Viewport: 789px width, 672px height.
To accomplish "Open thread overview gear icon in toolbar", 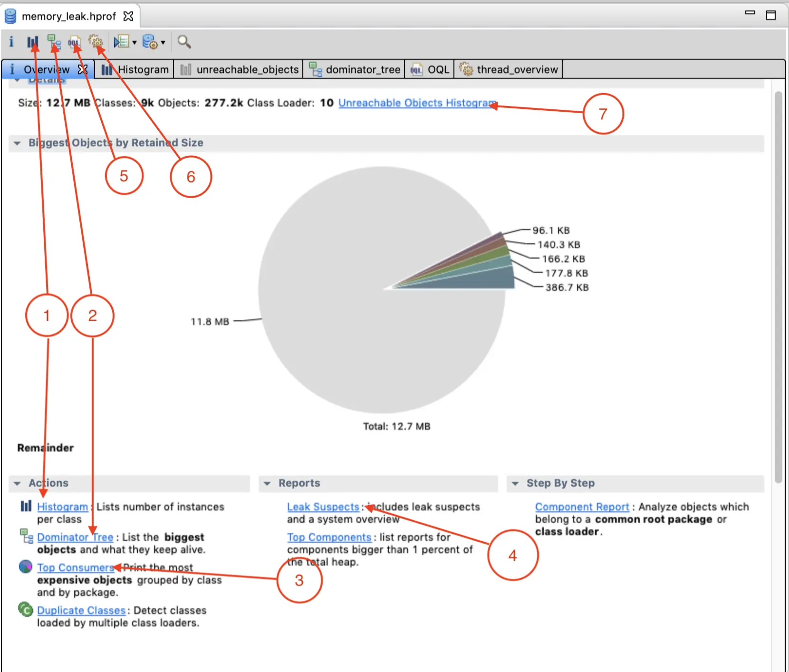I will coord(96,42).
